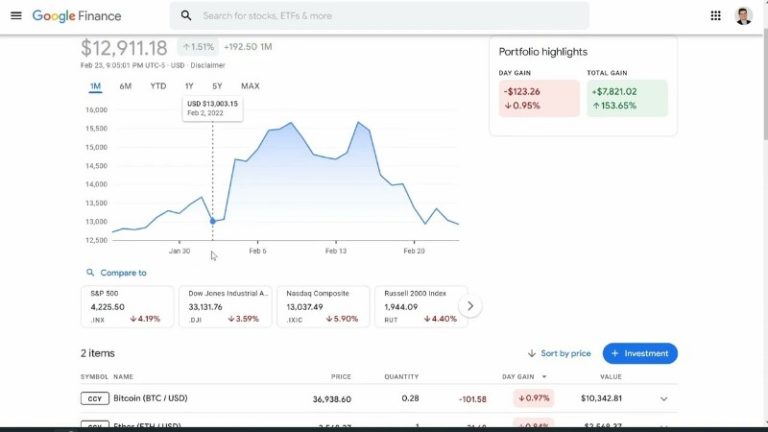The height and width of the screenshot is (432, 768).
Task: Click the Portfolio highlights heading
Action: pyautogui.click(x=543, y=52)
